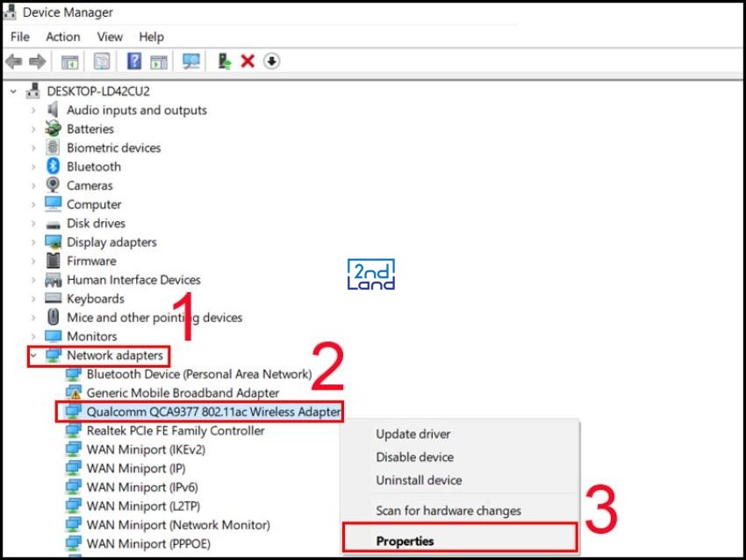The height and width of the screenshot is (560, 746).
Task: Select Generic Mobile Broadband Adapter label
Action: pyautogui.click(x=183, y=392)
